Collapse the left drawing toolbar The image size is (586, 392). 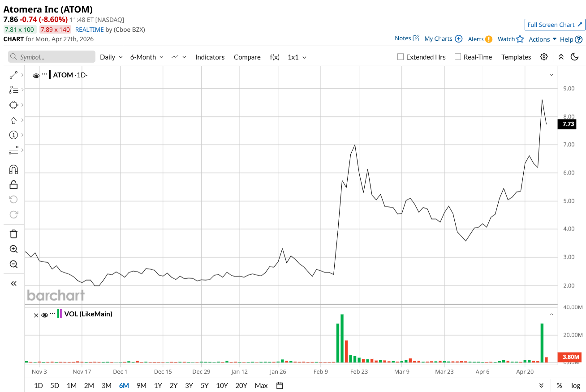coord(13,283)
